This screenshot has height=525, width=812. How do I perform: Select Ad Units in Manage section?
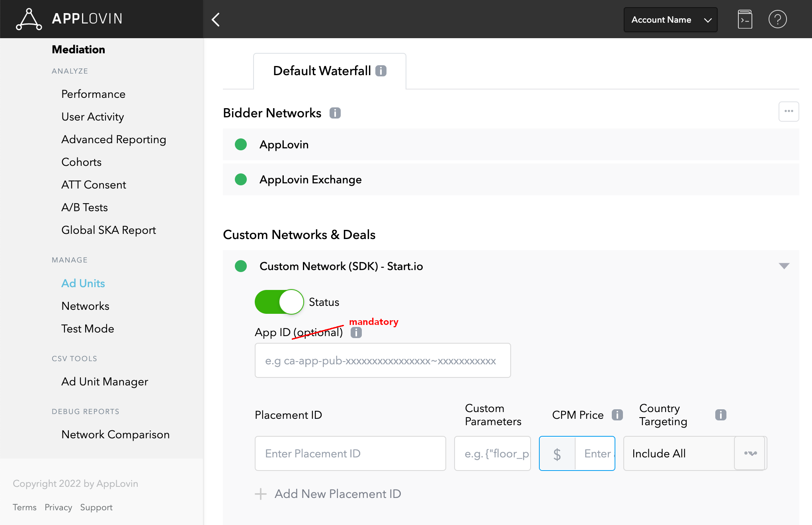click(83, 284)
